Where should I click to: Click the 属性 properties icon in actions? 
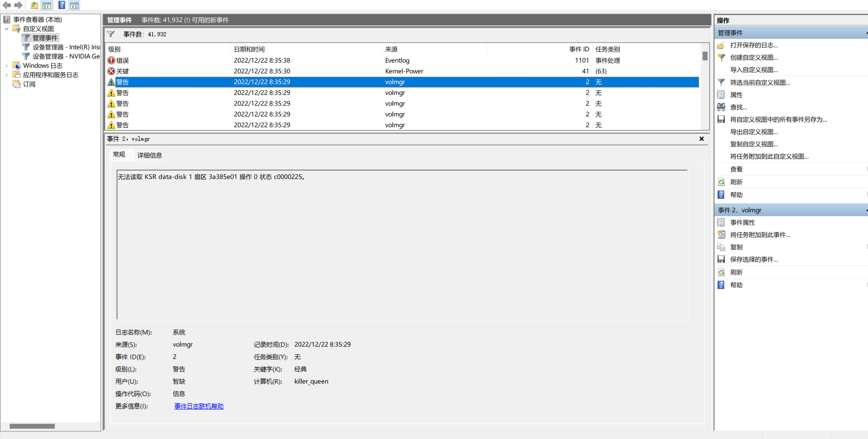point(721,95)
